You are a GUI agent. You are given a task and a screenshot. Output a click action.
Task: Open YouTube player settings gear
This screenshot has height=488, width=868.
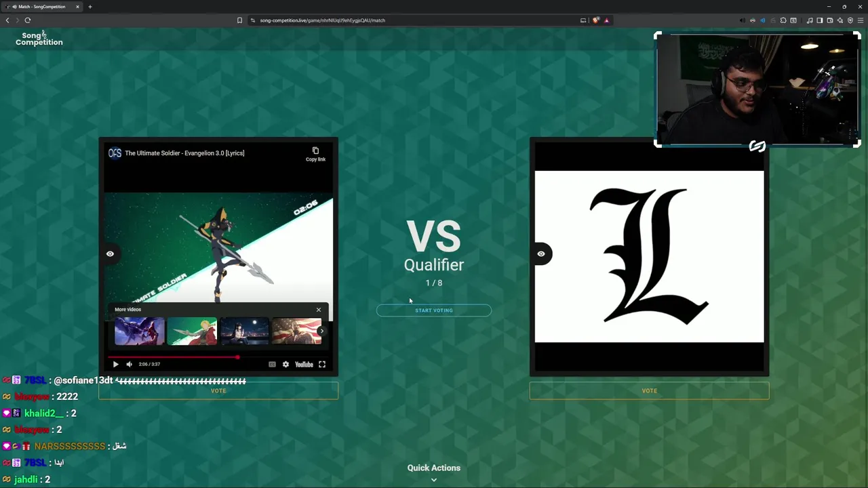click(x=285, y=364)
